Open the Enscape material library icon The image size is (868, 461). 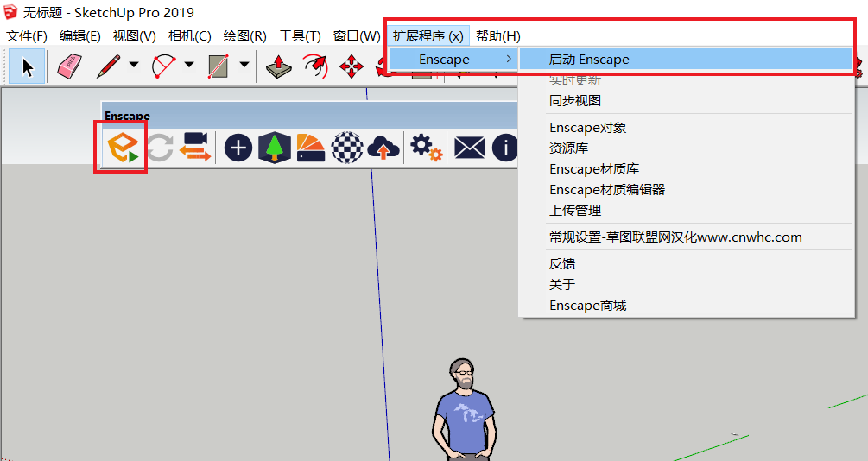pyautogui.click(x=311, y=148)
